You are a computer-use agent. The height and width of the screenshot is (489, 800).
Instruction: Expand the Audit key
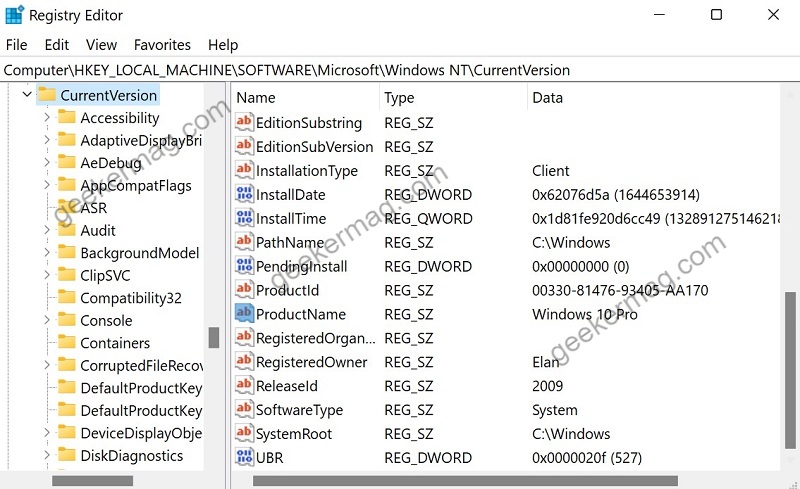coord(46,230)
